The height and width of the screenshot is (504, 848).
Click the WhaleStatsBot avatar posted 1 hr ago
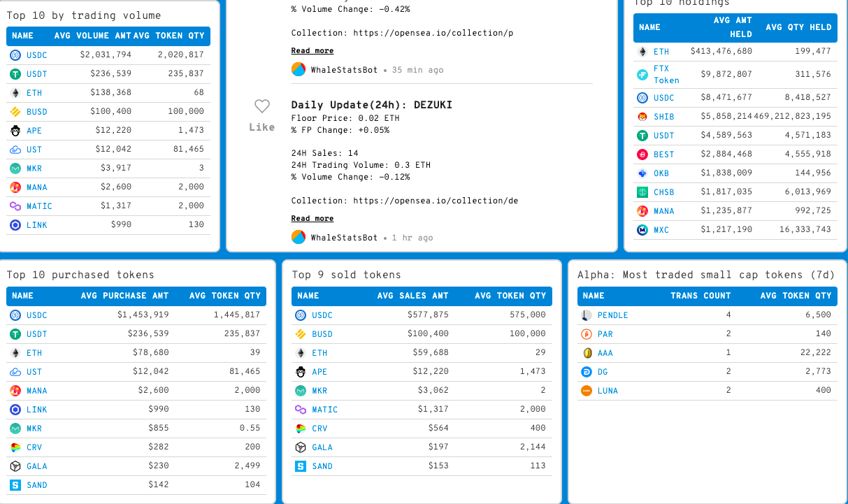[x=299, y=238]
